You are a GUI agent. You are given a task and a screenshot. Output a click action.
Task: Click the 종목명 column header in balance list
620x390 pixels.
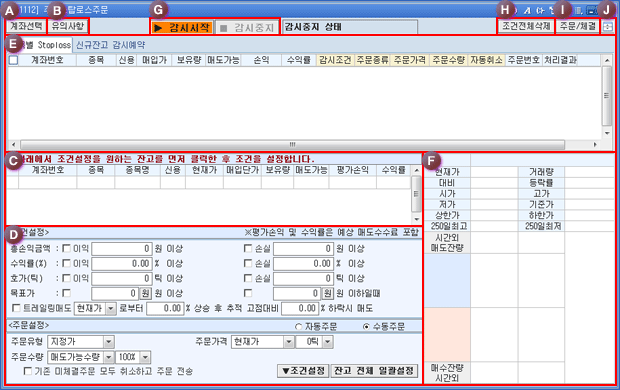[138, 170]
